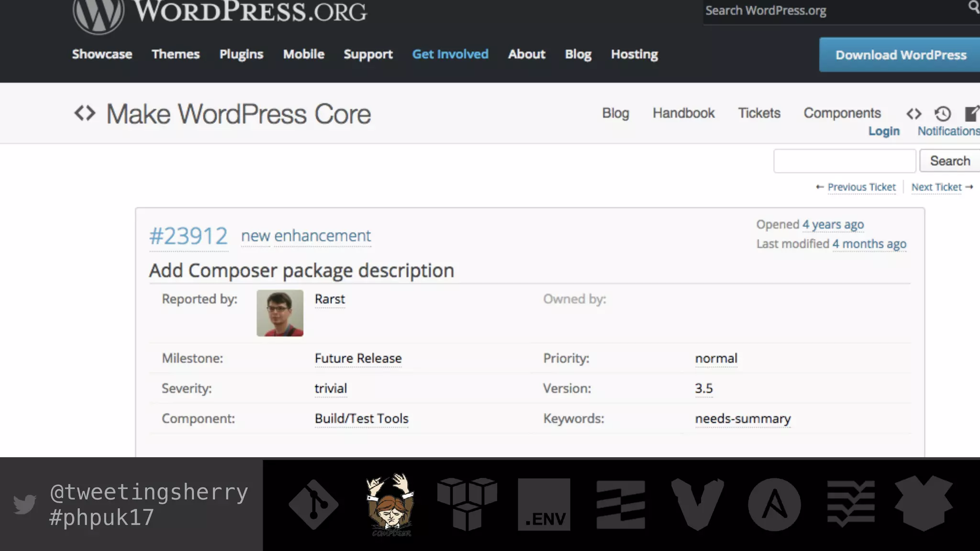The height and width of the screenshot is (551, 980).
Task: Click the Vagrant V logo icon
Action: pos(697,504)
